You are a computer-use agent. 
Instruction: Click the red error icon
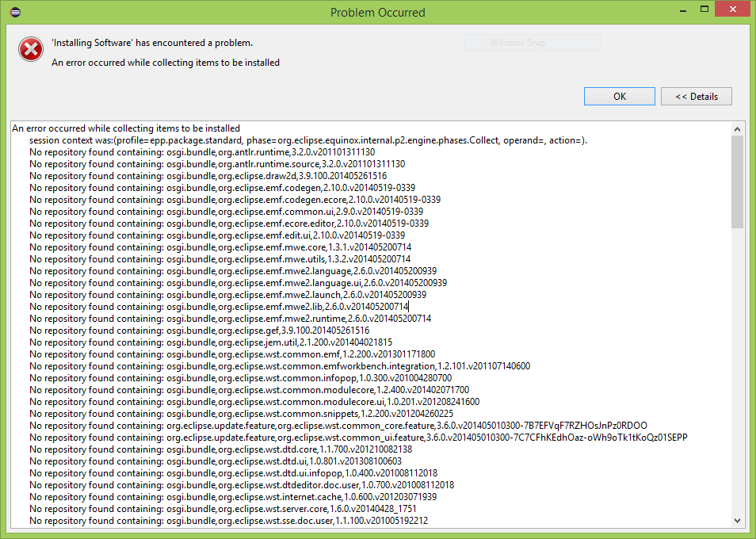tap(31, 50)
